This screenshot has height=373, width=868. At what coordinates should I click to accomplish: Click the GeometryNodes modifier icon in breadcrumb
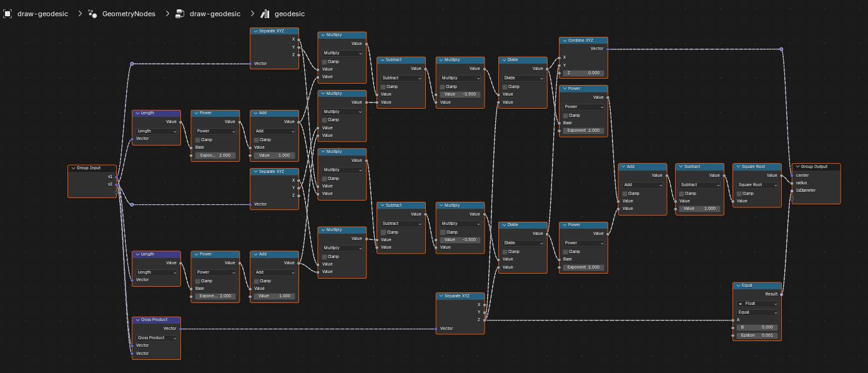pos(92,13)
